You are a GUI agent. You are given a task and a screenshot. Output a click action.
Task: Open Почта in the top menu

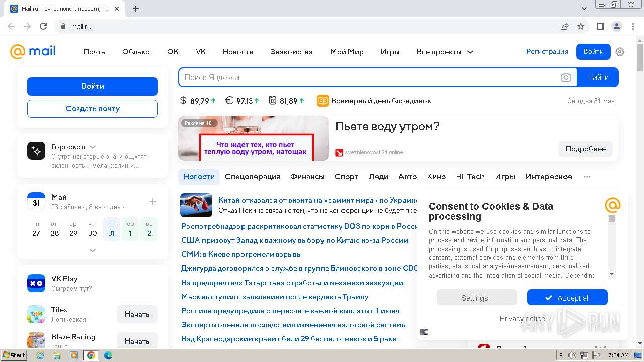click(x=94, y=52)
